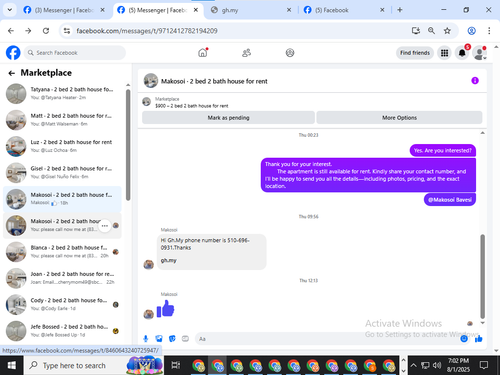Click the gh.my link in message
500x375 pixels.
tap(169, 260)
